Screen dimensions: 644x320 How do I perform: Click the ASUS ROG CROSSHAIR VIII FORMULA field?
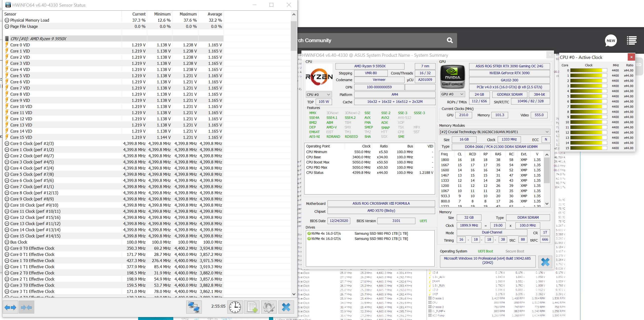[x=381, y=204]
